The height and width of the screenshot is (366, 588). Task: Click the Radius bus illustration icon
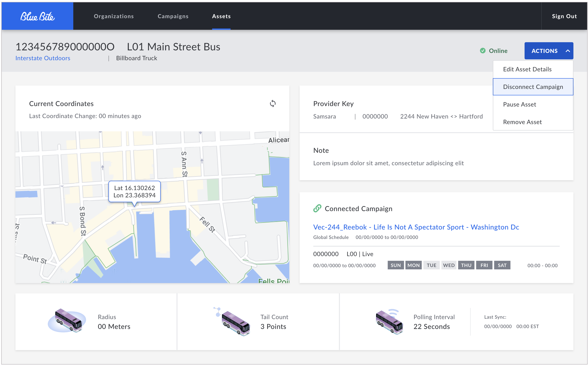68,321
